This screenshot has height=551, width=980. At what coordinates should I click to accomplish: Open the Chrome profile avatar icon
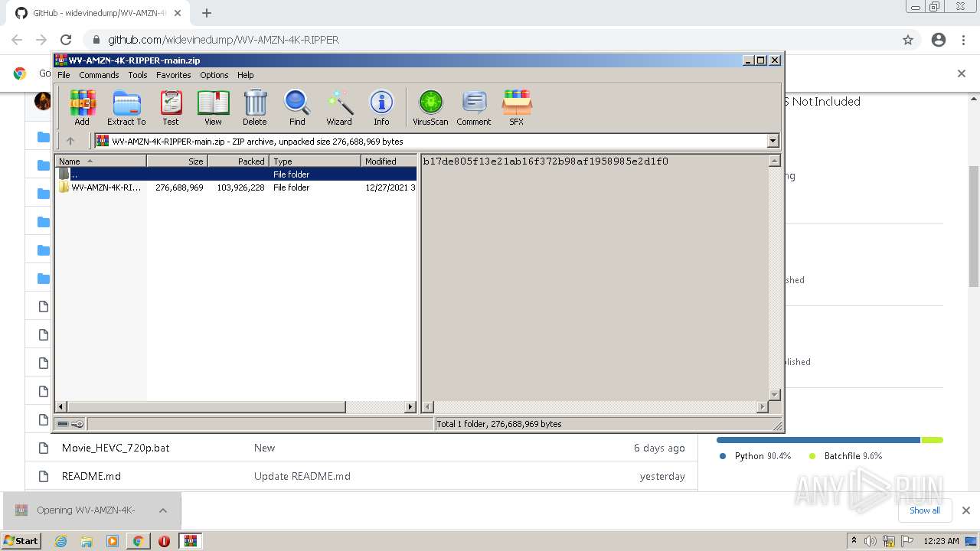[x=939, y=40]
